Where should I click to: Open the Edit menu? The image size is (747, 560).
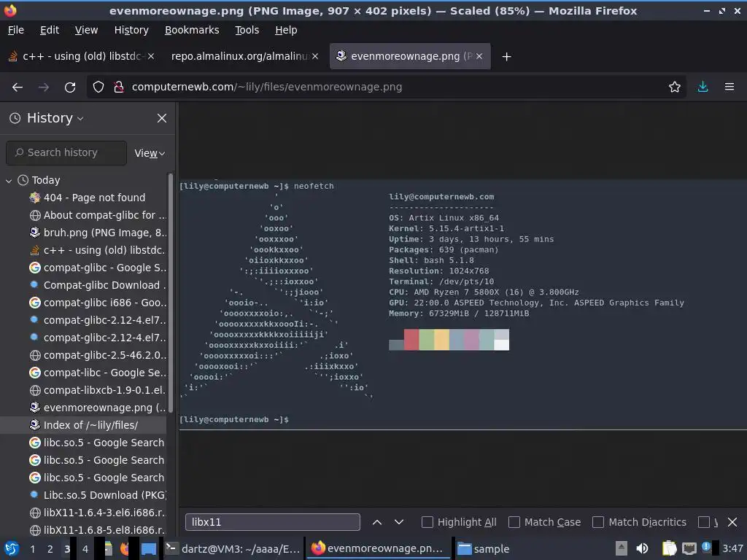tap(50, 30)
